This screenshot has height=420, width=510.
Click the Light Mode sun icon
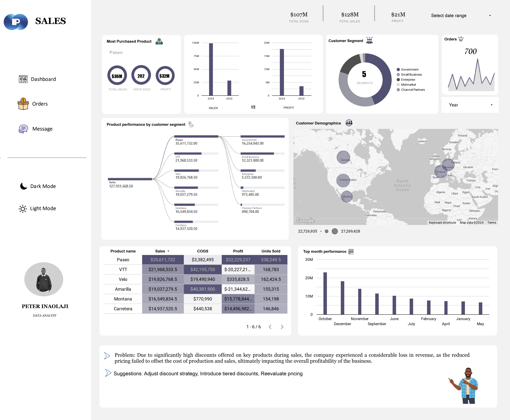click(x=23, y=209)
